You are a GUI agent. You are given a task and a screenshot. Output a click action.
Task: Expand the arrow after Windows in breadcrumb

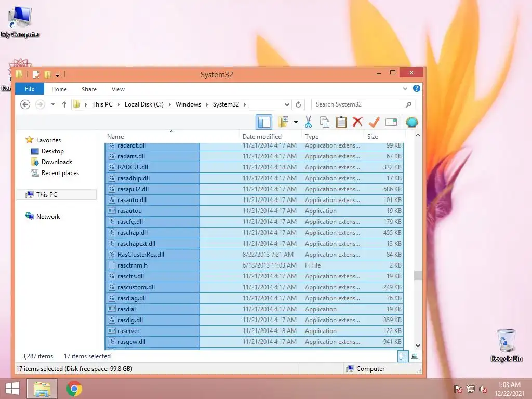tap(207, 104)
